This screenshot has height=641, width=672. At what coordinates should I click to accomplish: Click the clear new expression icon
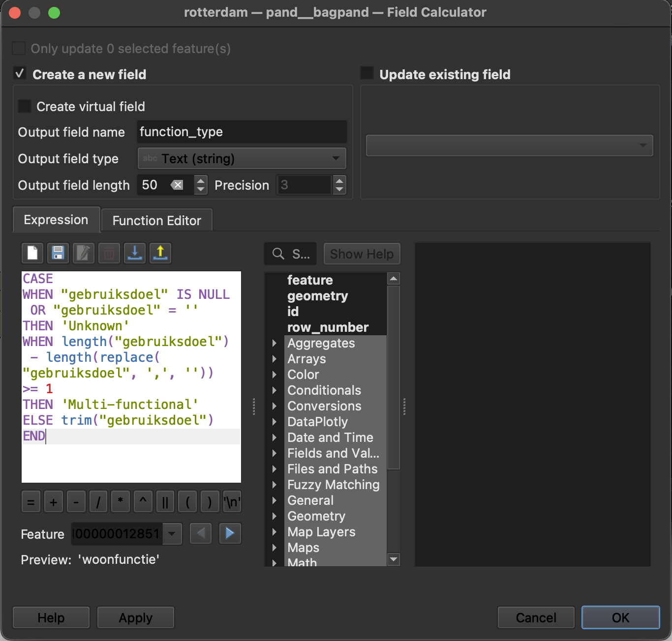(x=32, y=253)
